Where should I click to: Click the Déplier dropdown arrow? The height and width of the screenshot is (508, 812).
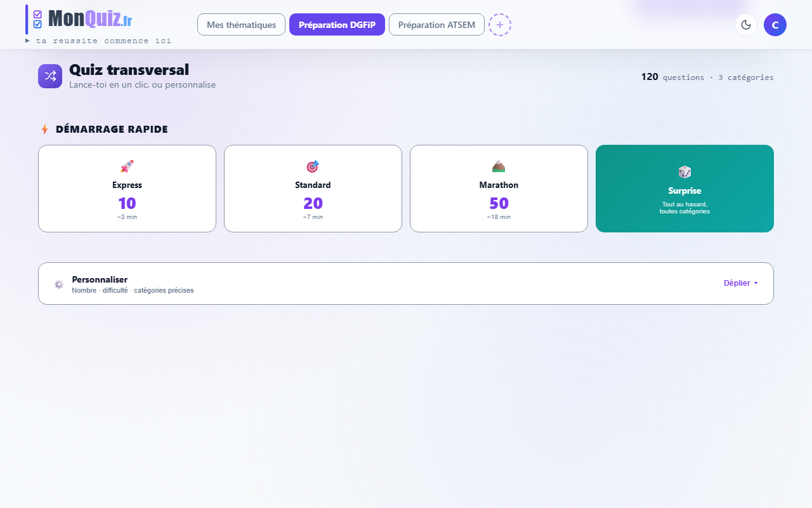756,283
